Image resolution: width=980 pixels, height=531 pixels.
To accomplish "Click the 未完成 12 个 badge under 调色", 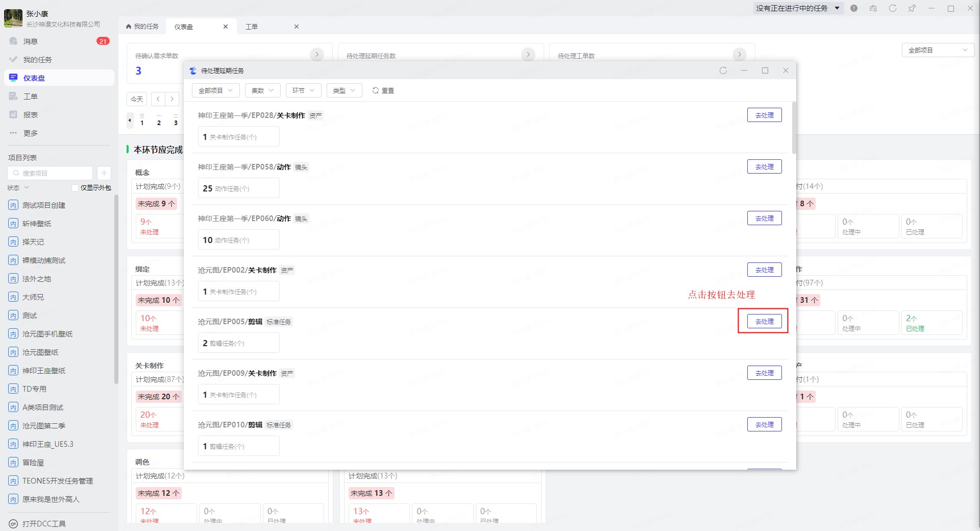I will click(158, 493).
